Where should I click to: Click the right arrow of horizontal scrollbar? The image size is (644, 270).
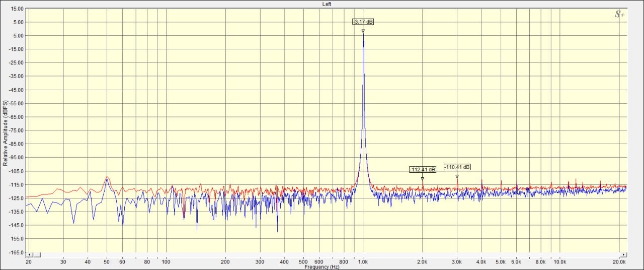point(624,255)
